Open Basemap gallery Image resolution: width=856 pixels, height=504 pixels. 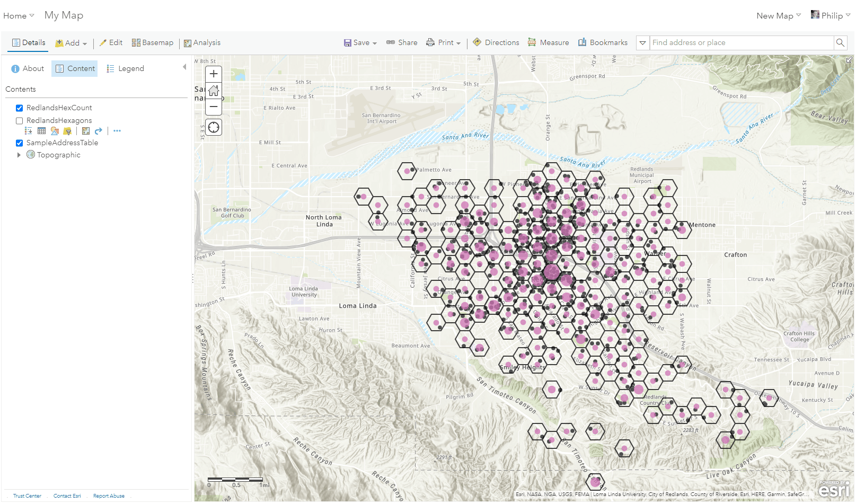pos(153,42)
